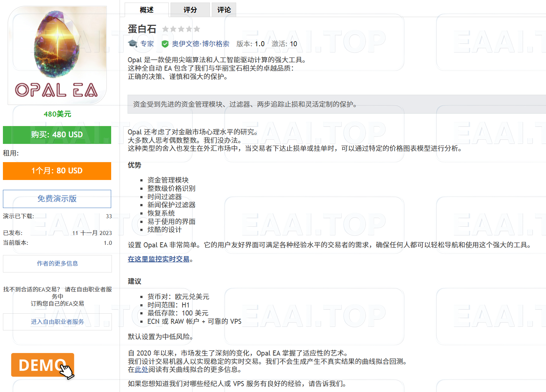The width and height of the screenshot is (546, 392).
Task: Click the 1个月: 80 USD rental button
Action: (57, 171)
